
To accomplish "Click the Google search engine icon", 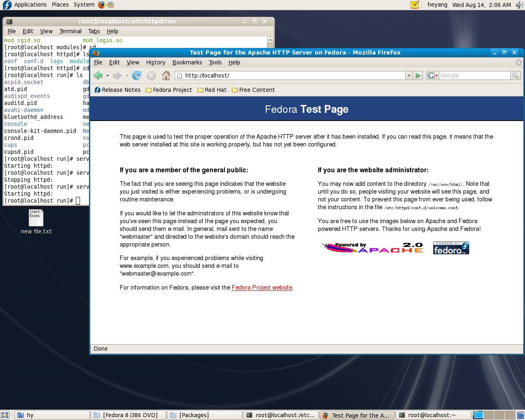I will (431, 75).
